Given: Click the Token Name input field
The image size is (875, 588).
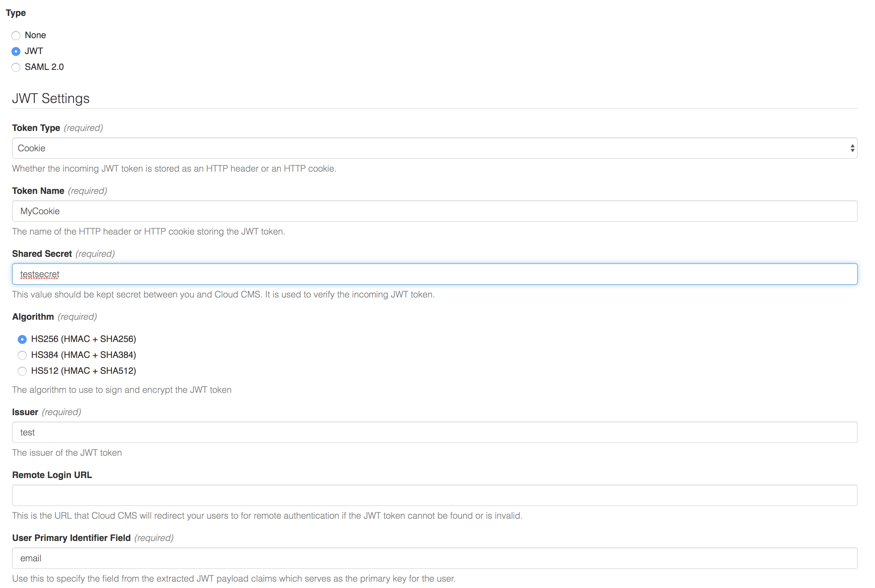Looking at the screenshot, I should pos(434,211).
